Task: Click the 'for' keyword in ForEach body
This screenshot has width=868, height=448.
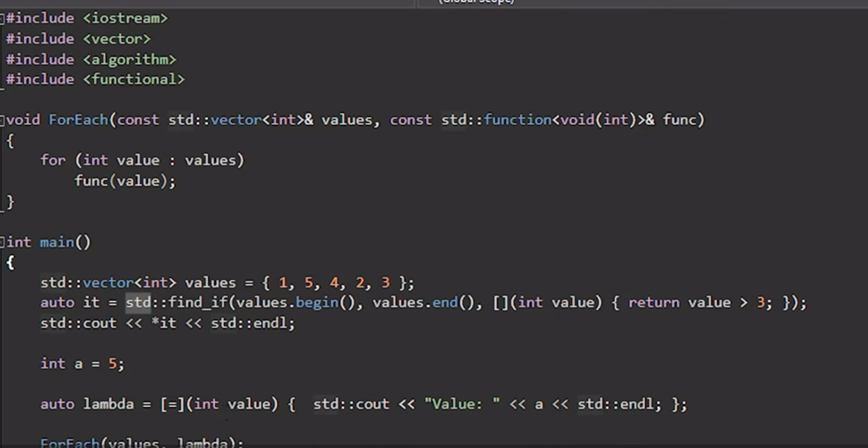Action: pyautogui.click(x=53, y=160)
